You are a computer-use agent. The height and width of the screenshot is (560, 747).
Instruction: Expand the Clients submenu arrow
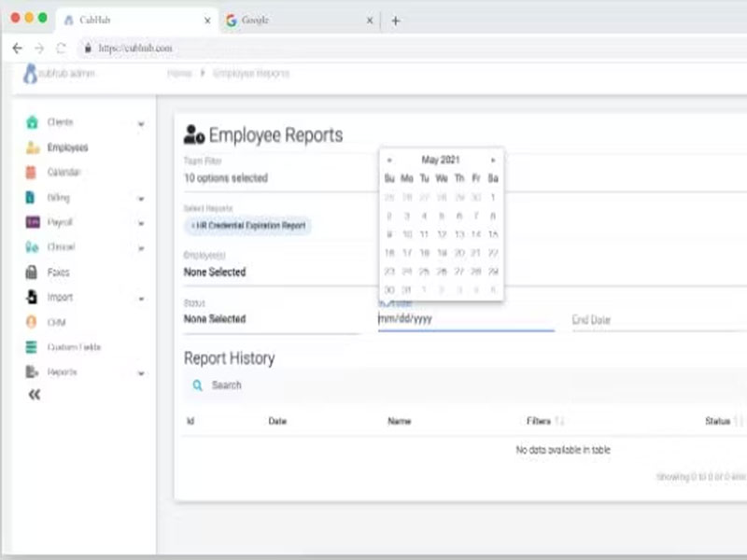141,123
